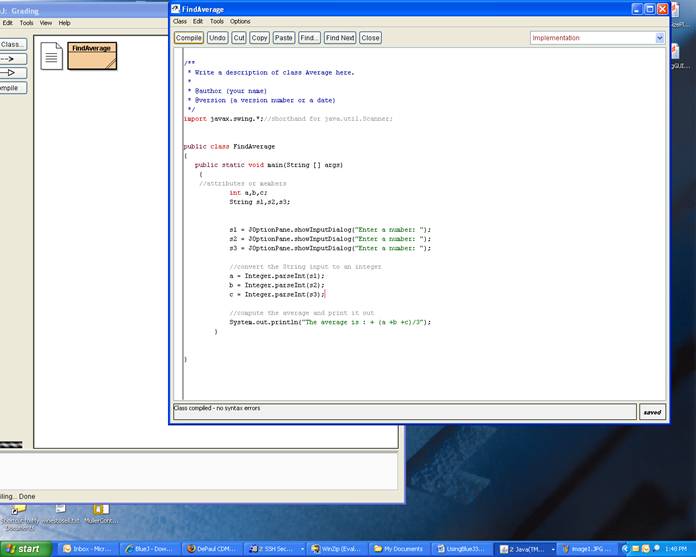
Task: Place cursor on 'public class FindAverage' line
Action: click(x=229, y=146)
